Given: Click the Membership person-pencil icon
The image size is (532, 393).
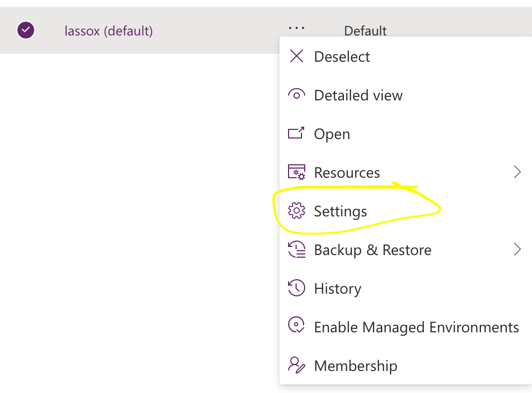Looking at the screenshot, I should pos(297,365).
